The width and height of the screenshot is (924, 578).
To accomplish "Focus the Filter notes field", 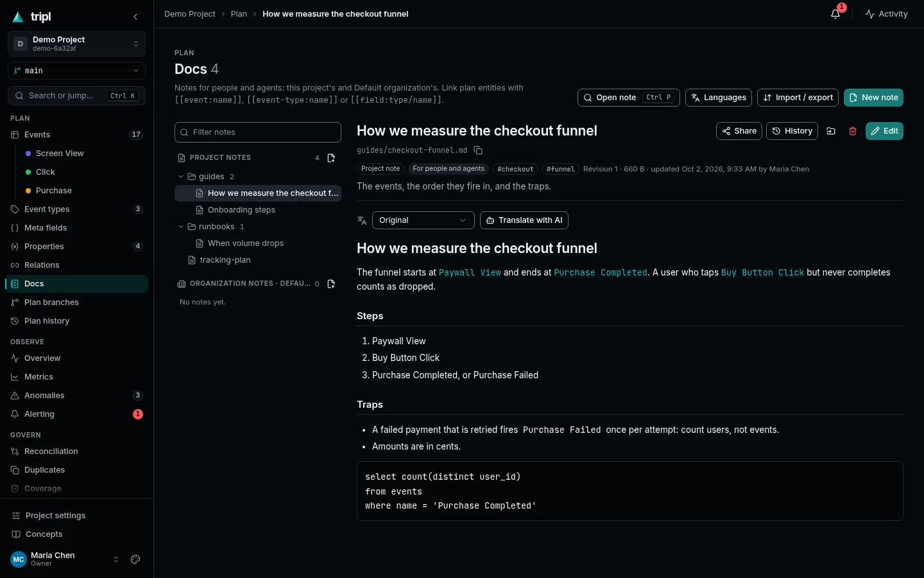I will (x=258, y=132).
